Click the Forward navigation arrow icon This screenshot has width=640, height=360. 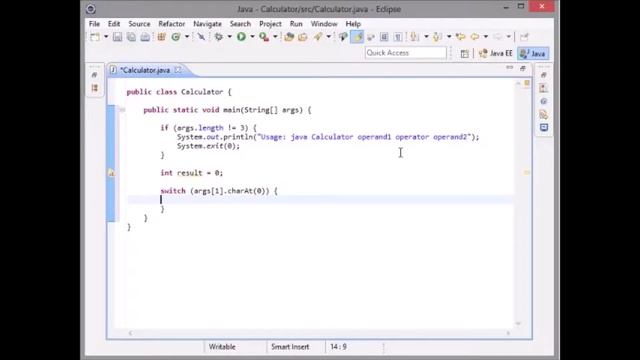(x=498, y=37)
